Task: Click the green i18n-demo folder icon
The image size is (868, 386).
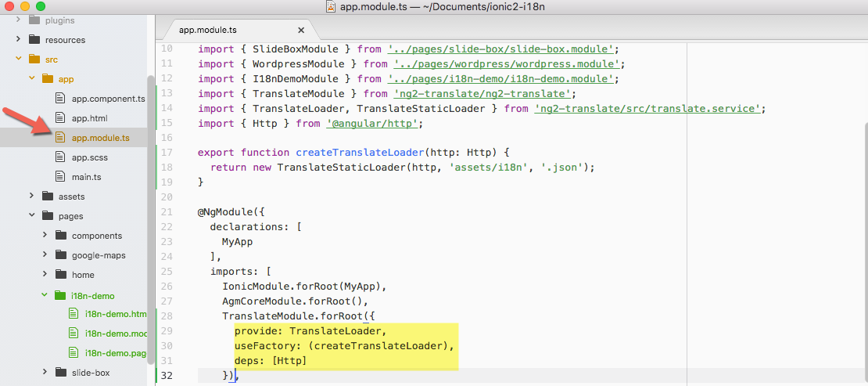Action: click(61, 296)
